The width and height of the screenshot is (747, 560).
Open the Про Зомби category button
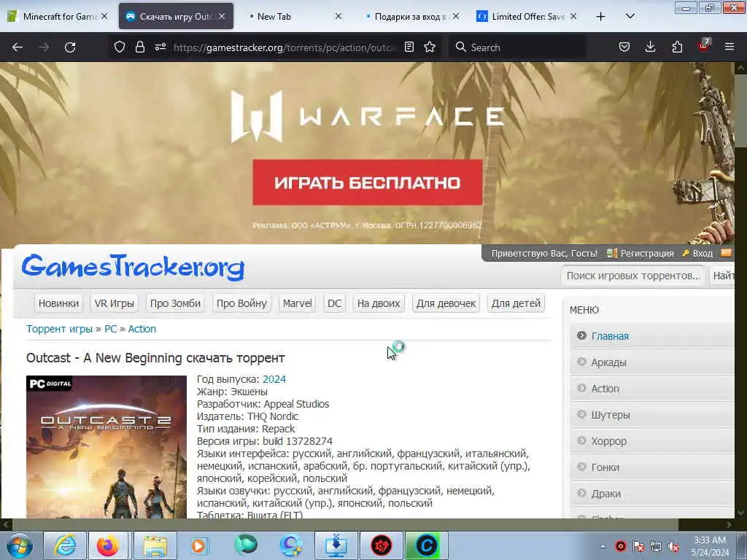(x=175, y=303)
